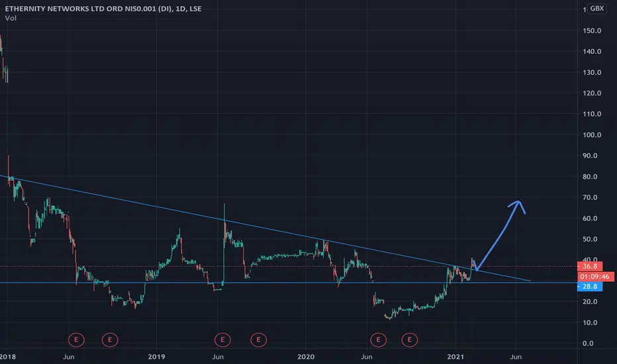
Task: Click the 01:09:46 countdown label
Action: 594,277
